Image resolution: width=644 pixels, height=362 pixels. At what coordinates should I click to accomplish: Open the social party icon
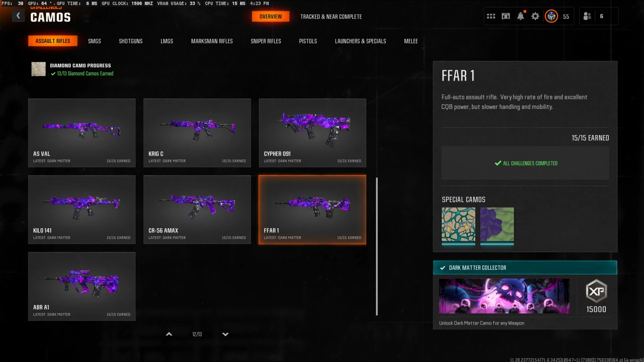[587, 16]
